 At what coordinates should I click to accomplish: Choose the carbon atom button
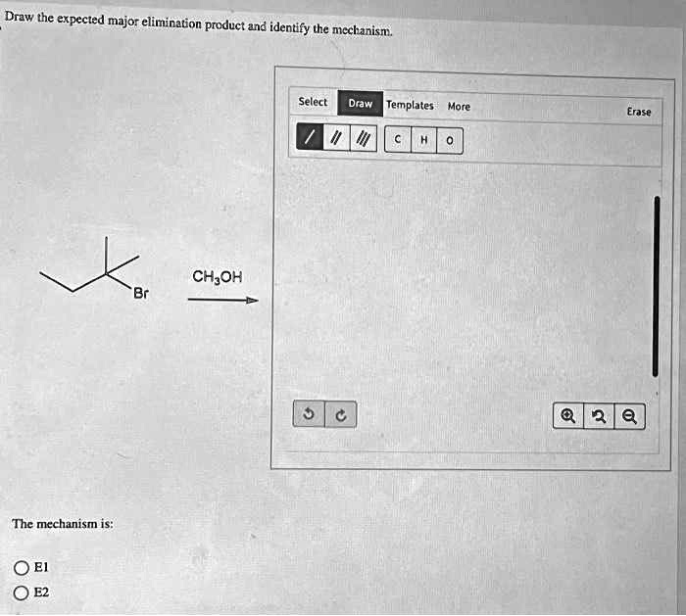pos(397,139)
